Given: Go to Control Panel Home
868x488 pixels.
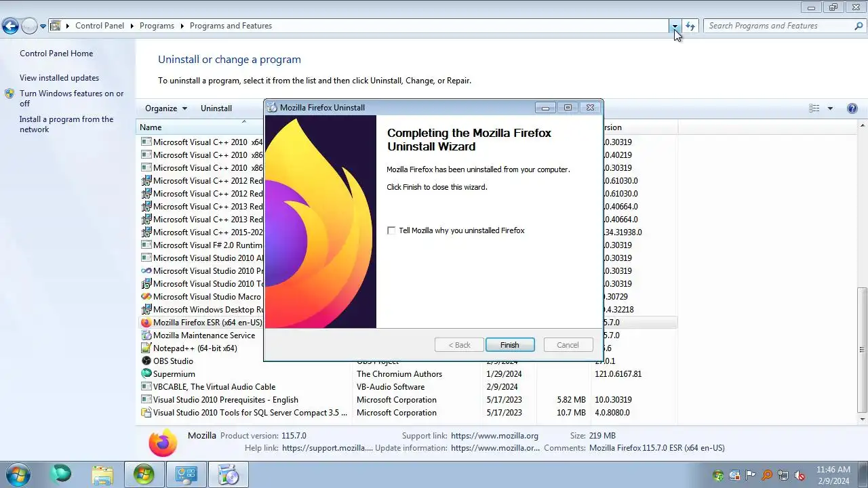Looking at the screenshot, I should point(56,54).
